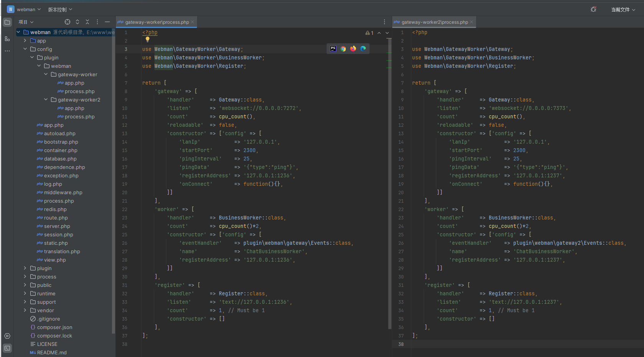This screenshot has width=644, height=357.
Task: Open left editor tab options menu
Action: [x=384, y=22]
